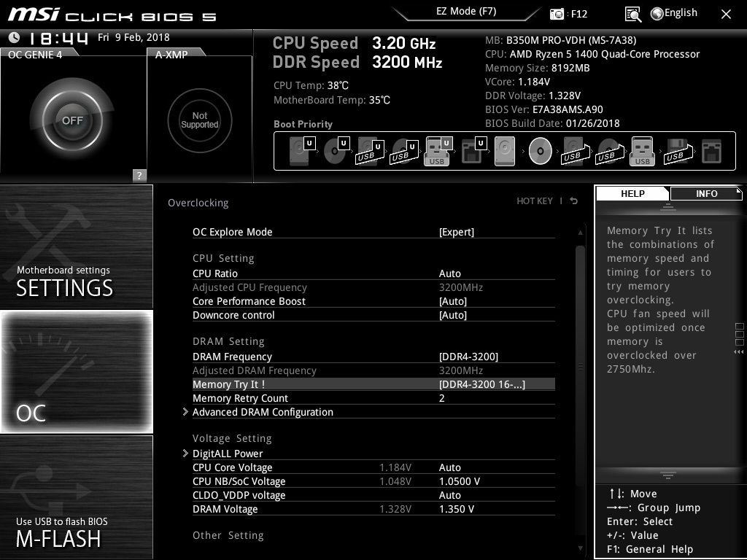The image size is (747, 560).
Task: Open the English language globe selector
Action: click(674, 13)
